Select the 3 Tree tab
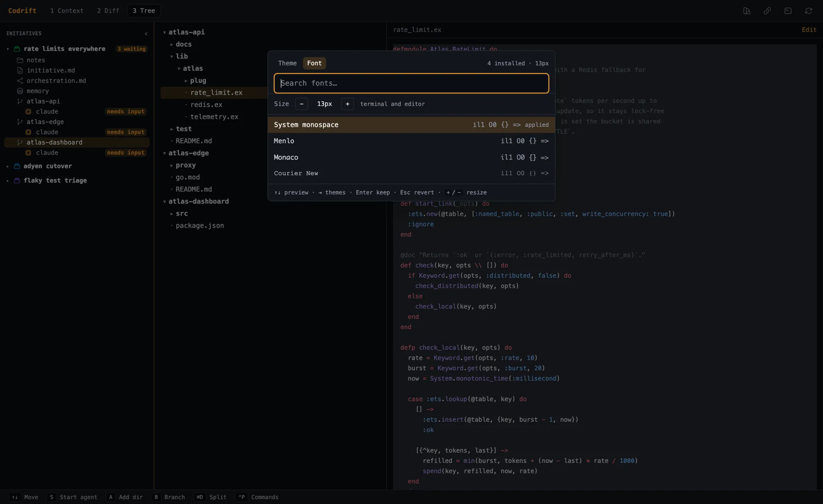Screen dimensions: 823x504 pos(144,11)
